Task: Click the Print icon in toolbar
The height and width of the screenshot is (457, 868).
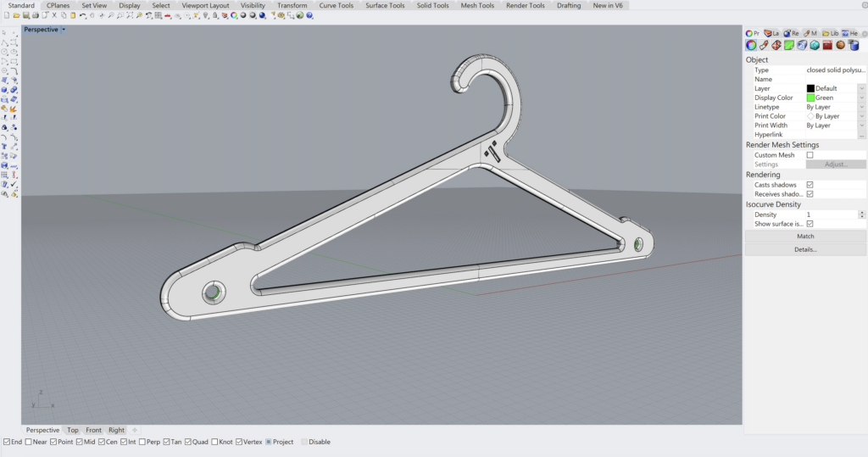Action: pyautogui.click(x=34, y=15)
